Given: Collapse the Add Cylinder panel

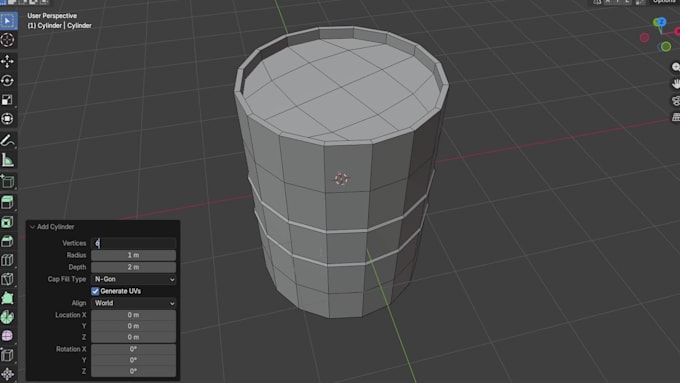Looking at the screenshot, I should click(x=32, y=227).
